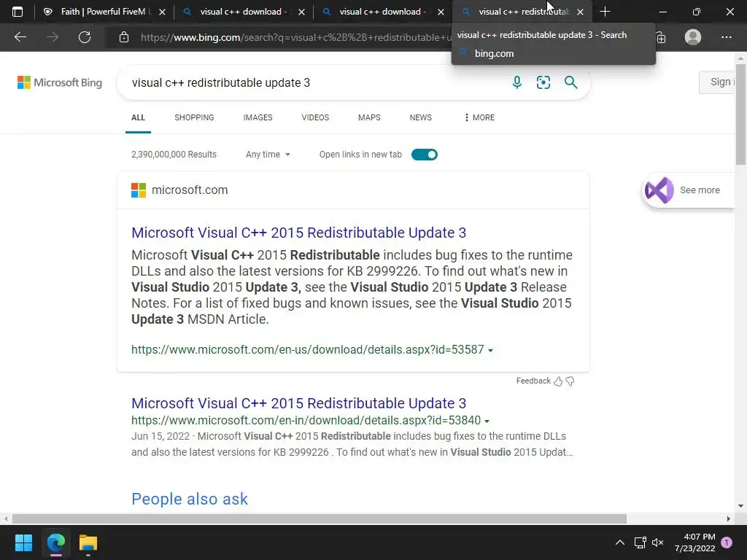747x560 pixels.
Task: Open the clock and date in taskbar
Action: coord(695,542)
